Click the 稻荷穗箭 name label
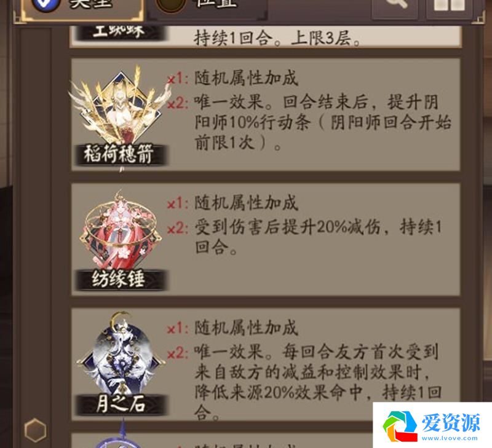Screen dimensions: 492x448 tap(119, 154)
